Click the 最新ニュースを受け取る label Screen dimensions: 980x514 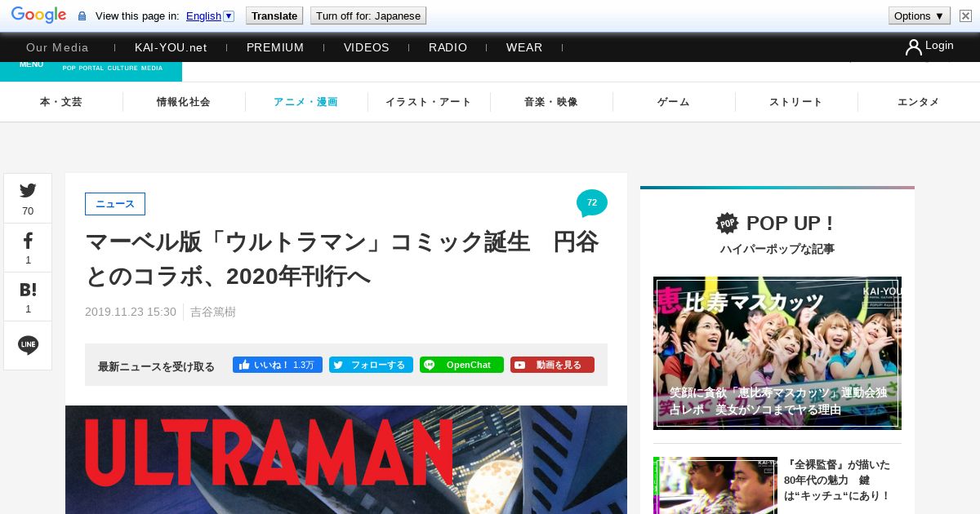coord(156,366)
